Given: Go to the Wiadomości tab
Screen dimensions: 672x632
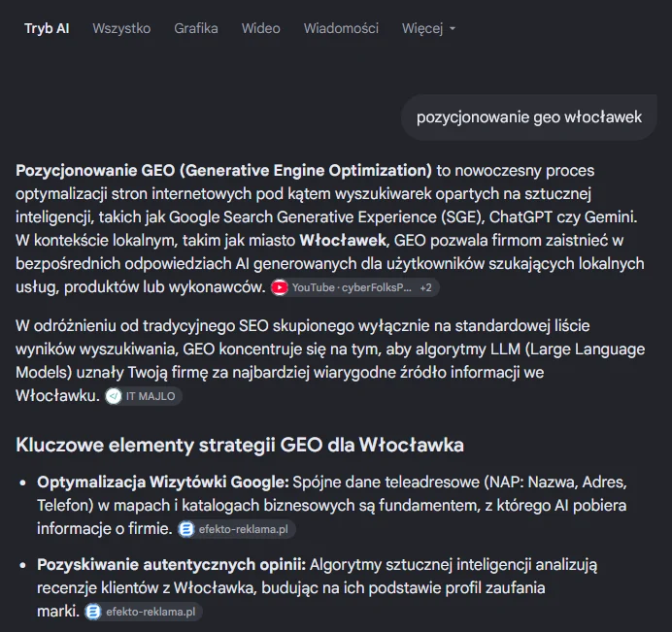Looking at the screenshot, I should (x=341, y=28).
